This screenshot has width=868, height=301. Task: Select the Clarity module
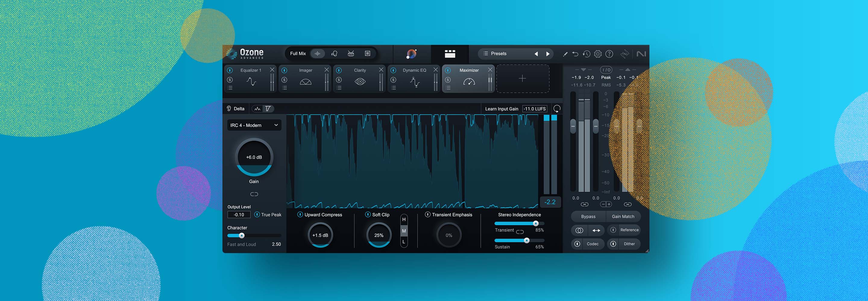360,79
